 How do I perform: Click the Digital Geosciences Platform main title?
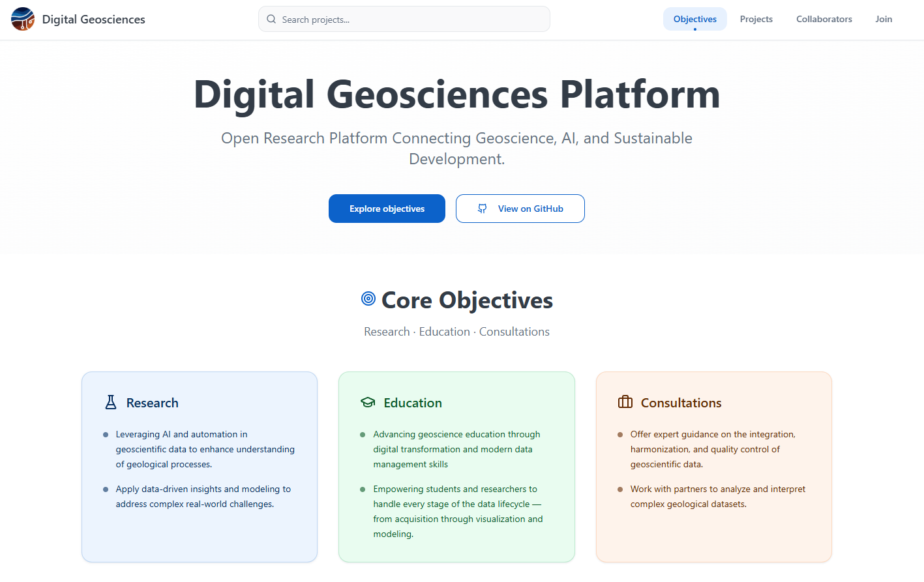click(456, 95)
